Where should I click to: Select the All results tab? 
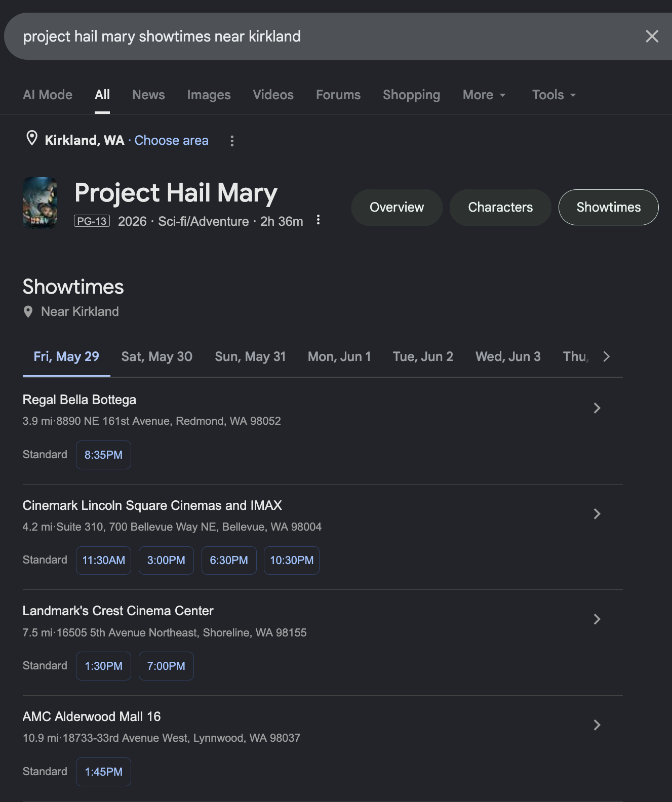pyautogui.click(x=102, y=95)
